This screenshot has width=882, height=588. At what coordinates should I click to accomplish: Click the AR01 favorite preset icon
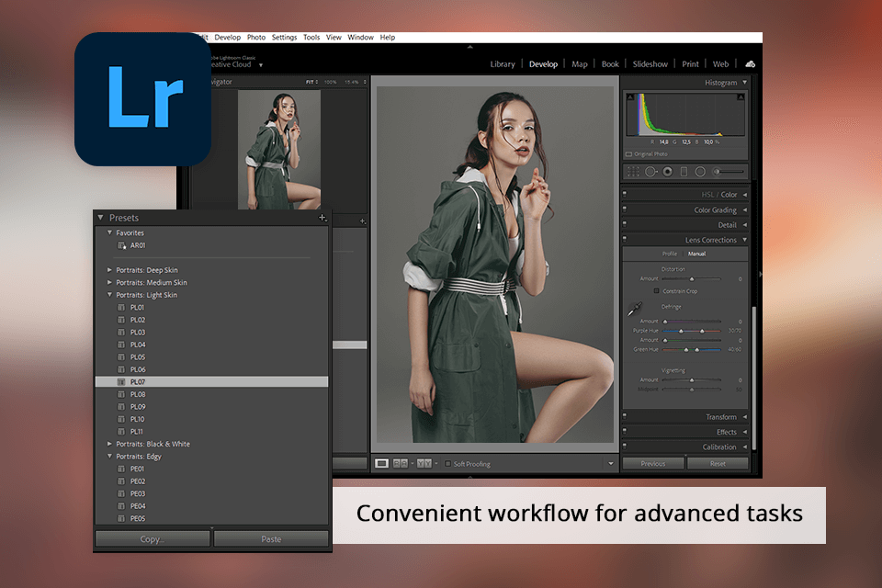click(121, 245)
